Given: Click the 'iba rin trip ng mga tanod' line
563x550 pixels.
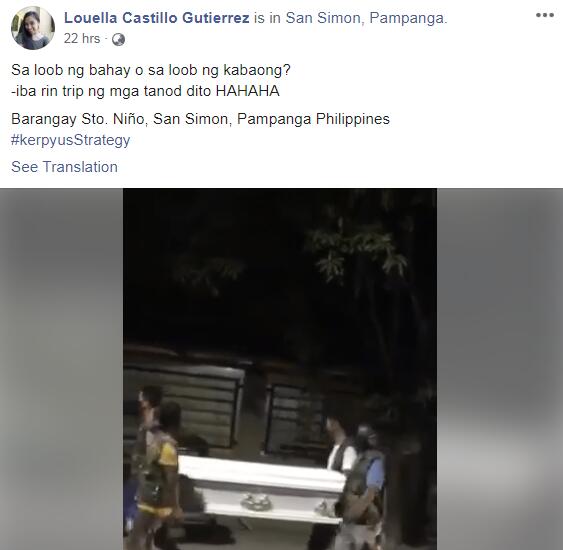Looking at the screenshot, I should 145,91.
